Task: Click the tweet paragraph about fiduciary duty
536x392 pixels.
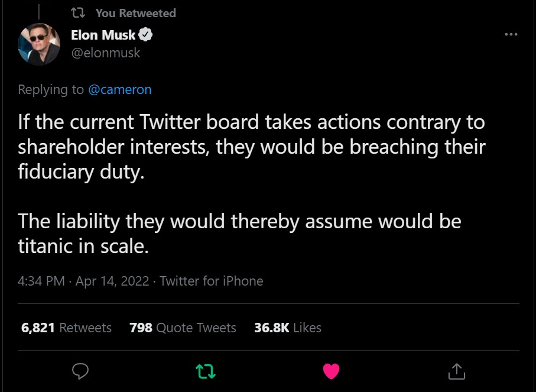Action: point(251,148)
